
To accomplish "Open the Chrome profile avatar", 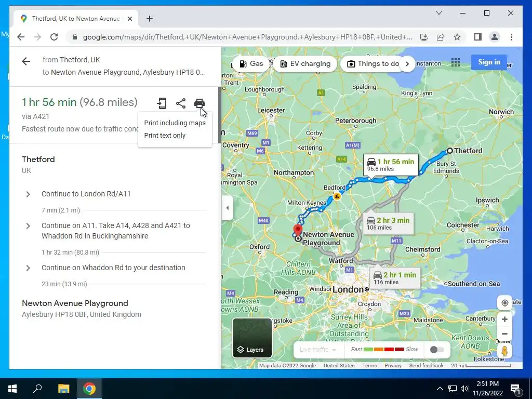I will point(495,37).
